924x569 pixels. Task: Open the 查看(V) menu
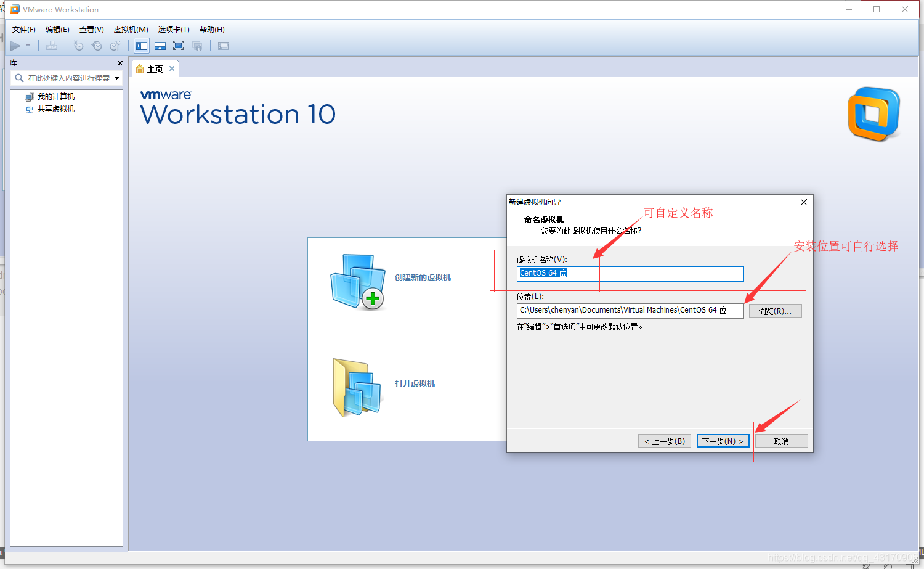(x=92, y=30)
